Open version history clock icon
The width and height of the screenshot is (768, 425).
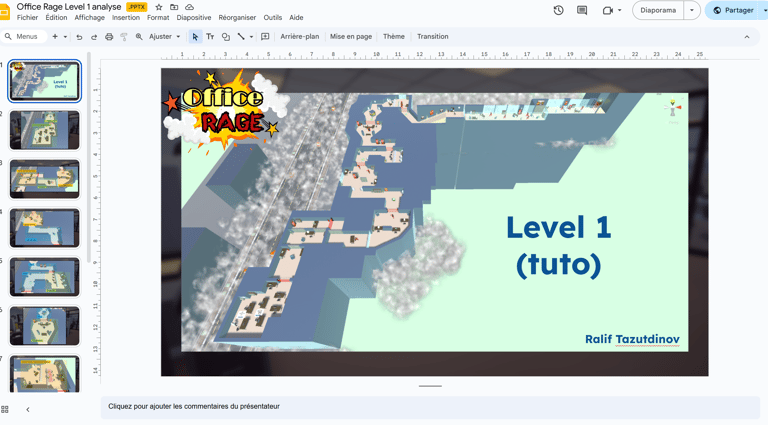point(558,10)
